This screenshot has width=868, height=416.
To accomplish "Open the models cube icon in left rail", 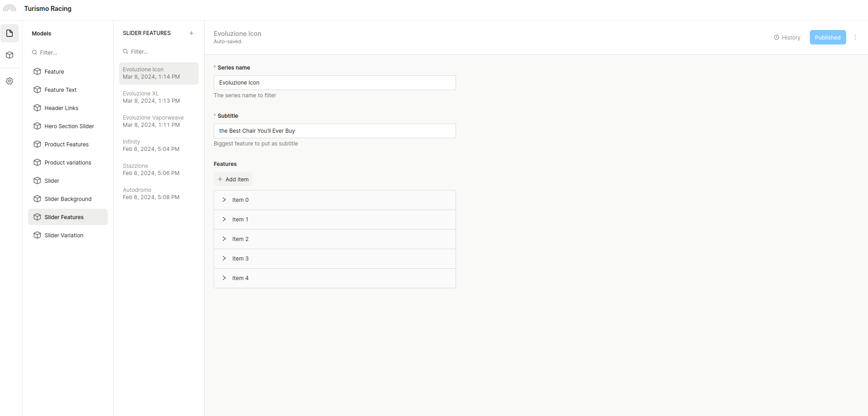I will point(10,55).
